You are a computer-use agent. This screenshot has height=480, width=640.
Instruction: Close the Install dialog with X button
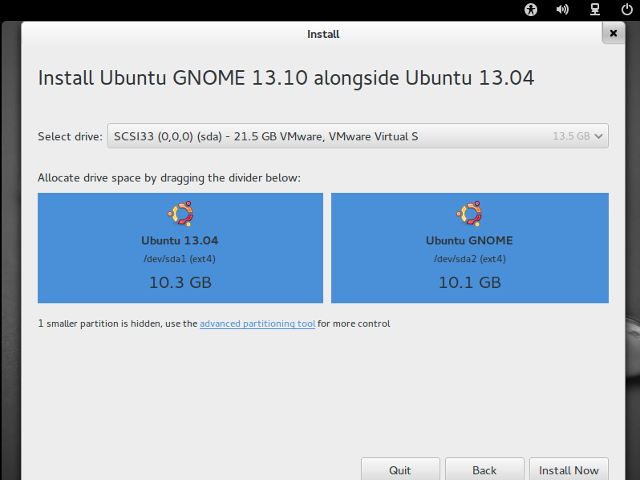(613, 33)
